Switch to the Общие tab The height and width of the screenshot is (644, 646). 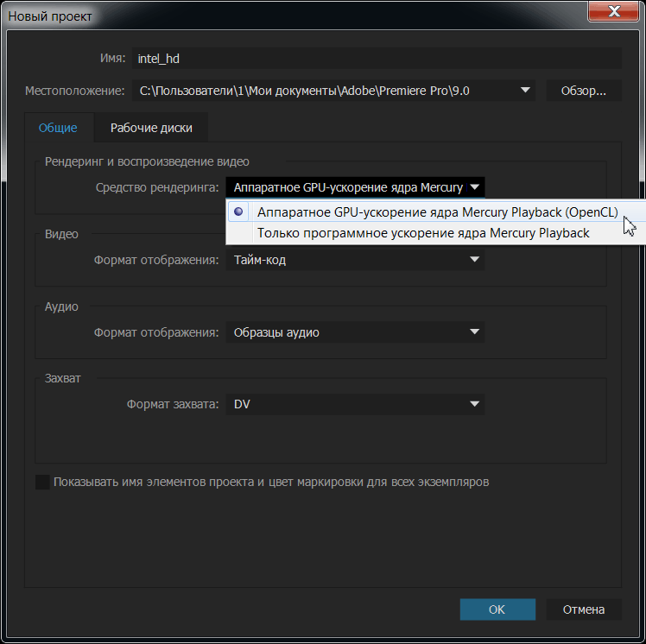click(x=58, y=128)
